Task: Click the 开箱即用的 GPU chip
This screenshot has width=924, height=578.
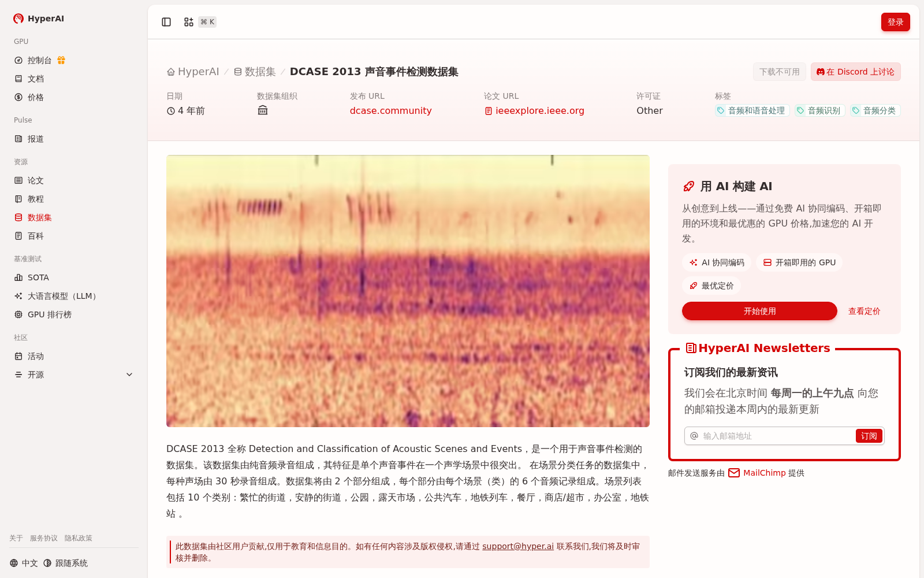Action: point(799,262)
